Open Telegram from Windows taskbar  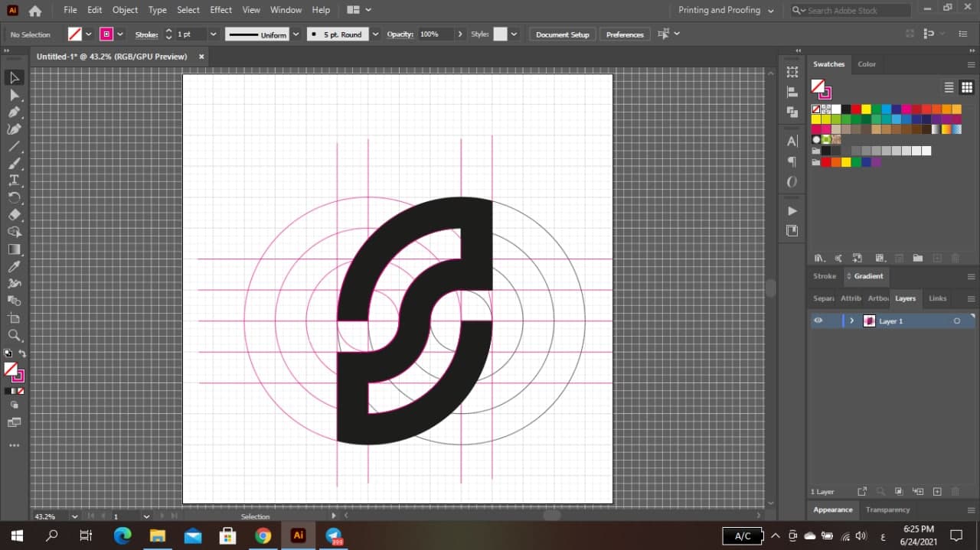334,535
